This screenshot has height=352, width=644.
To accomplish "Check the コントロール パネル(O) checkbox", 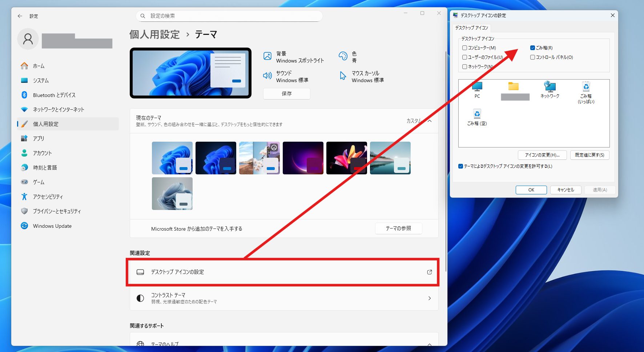I will click(532, 57).
